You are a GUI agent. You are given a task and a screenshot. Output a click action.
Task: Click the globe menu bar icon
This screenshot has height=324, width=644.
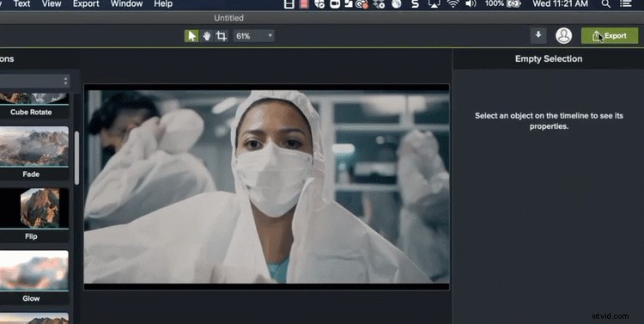[396, 4]
